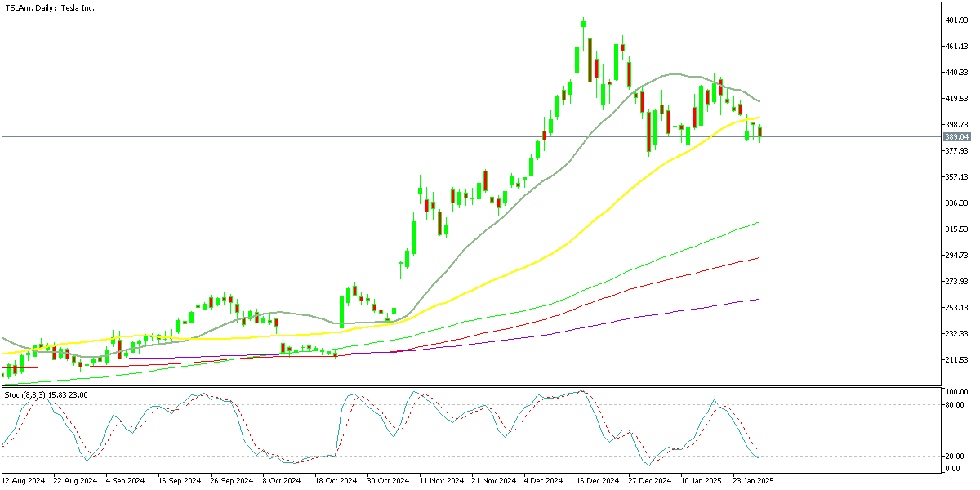980x490 pixels.
Task: Click the 211.53 price axis label
Action: [x=955, y=359]
